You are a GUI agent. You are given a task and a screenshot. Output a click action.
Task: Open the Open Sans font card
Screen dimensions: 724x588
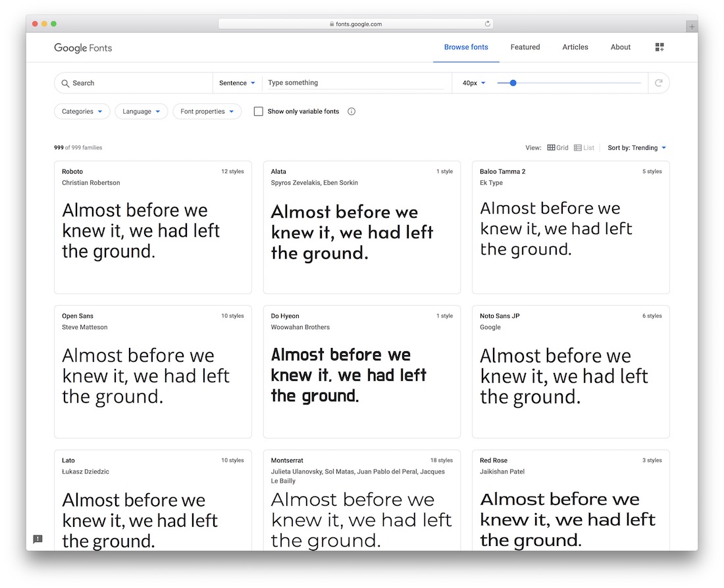[153, 372]
